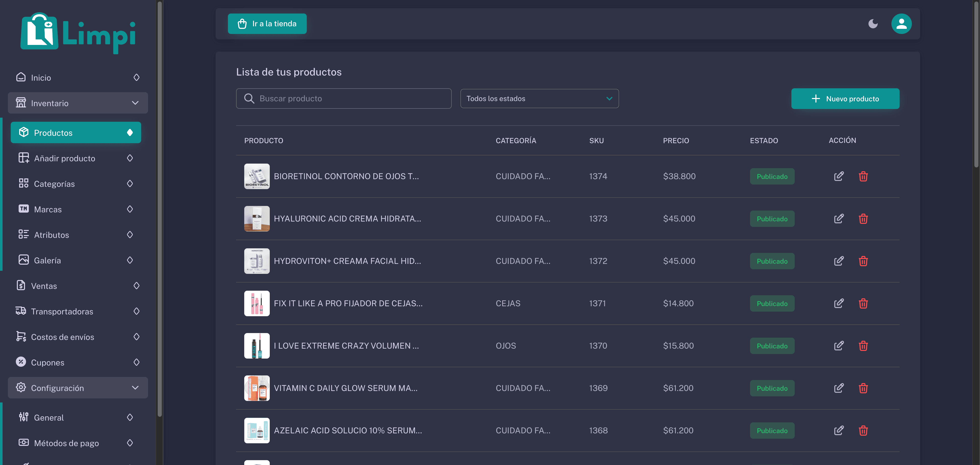Go to Ventas section

(x=78, y=285)
